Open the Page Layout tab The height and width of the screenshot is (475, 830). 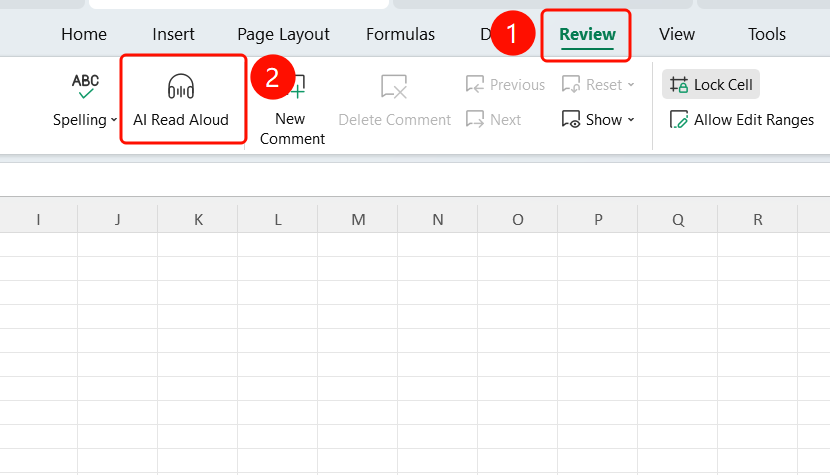click(283, 34)
